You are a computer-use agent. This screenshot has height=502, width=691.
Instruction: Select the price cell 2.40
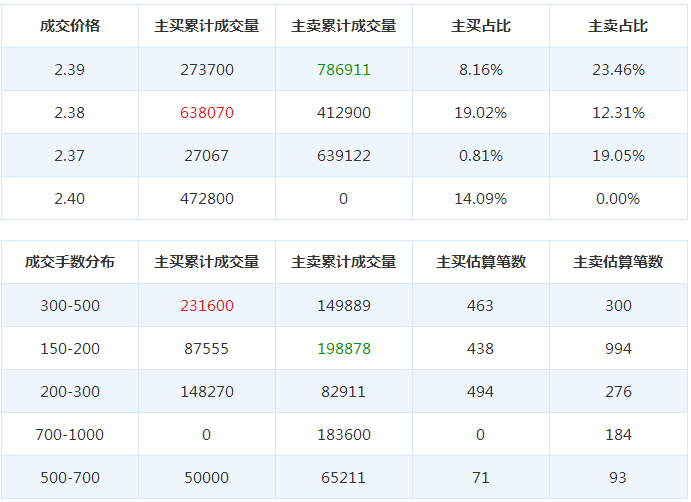70,199
